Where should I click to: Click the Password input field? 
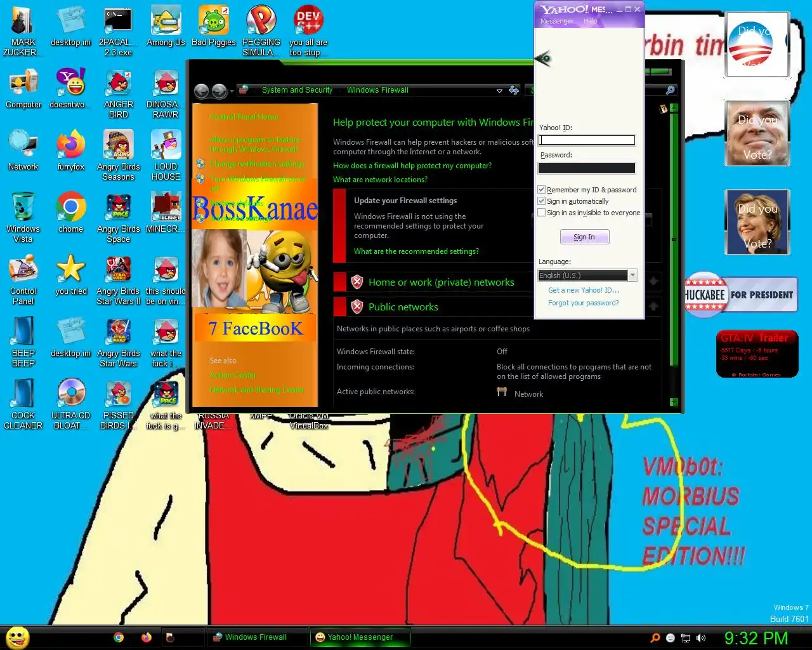coord(587,168)
